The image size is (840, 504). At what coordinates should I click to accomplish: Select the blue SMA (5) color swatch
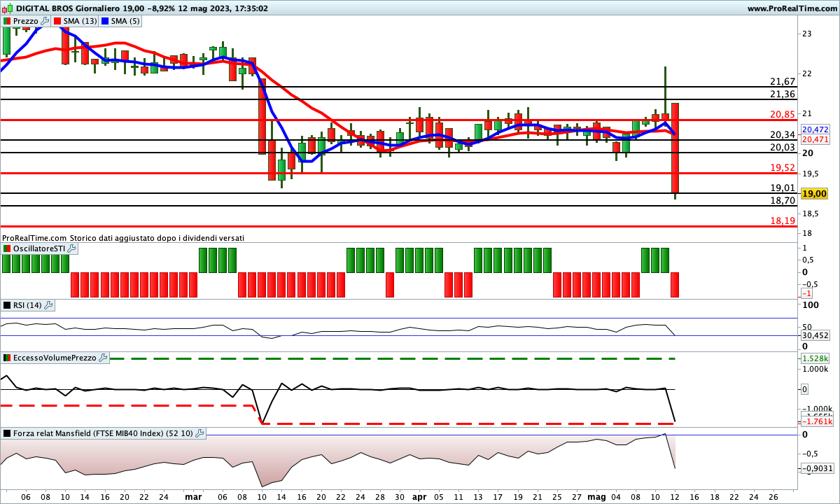tap(106, 21)
